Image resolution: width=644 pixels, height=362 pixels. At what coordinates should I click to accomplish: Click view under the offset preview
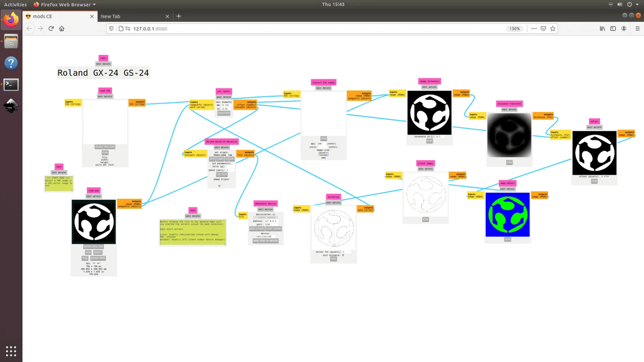[594, 181]
